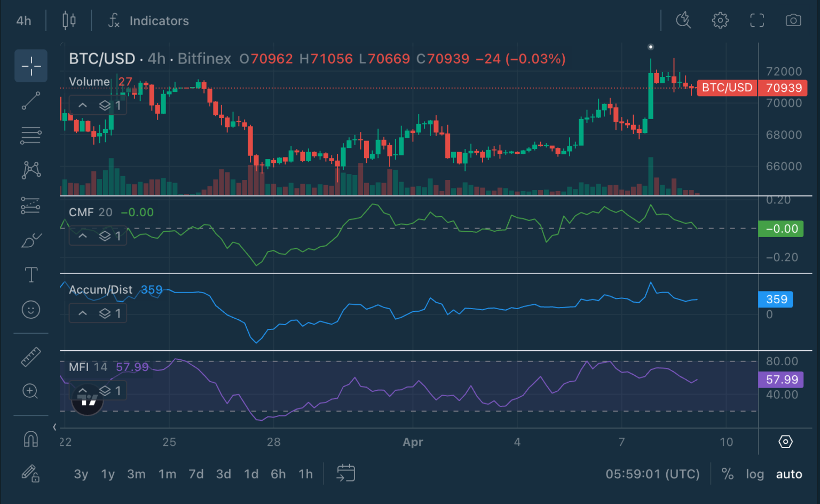Screen dimensions: 820x504
Task: Select the brush drawing tool
Action: tap(30, 240)
